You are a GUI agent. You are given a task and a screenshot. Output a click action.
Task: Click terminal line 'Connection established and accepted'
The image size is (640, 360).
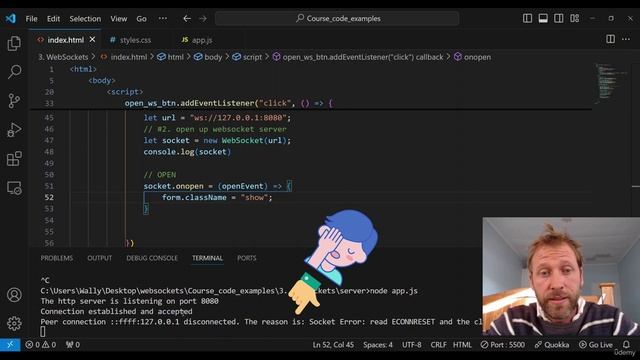116,311
